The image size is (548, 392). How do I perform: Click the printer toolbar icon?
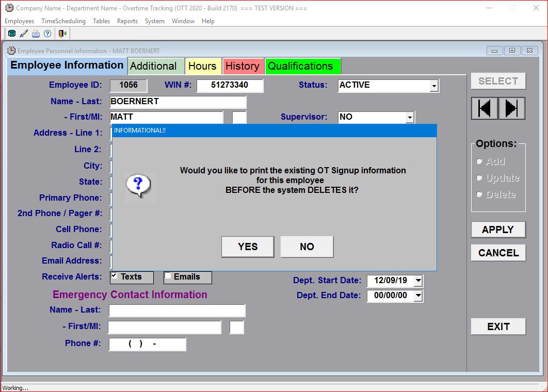[x=36, y=34]
